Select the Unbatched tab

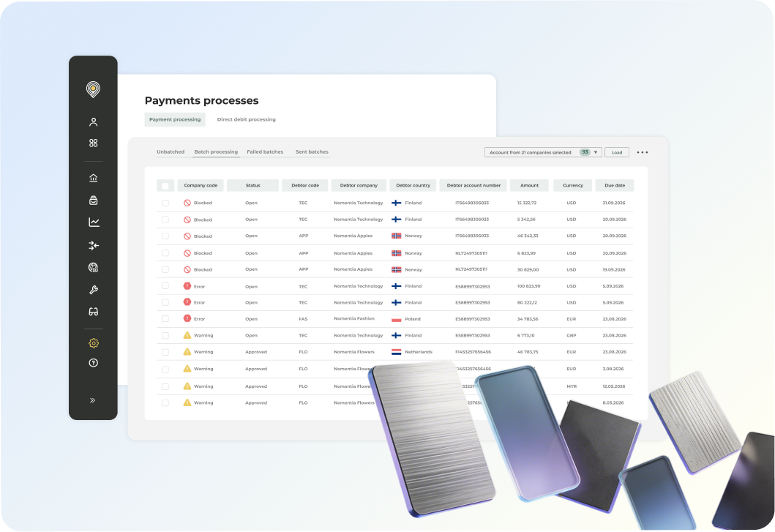171,152
